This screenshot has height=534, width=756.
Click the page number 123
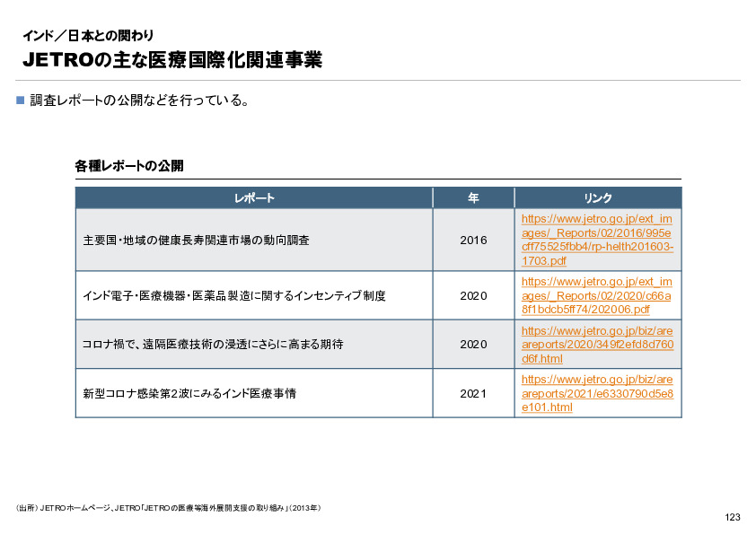[x=731, y=516]
